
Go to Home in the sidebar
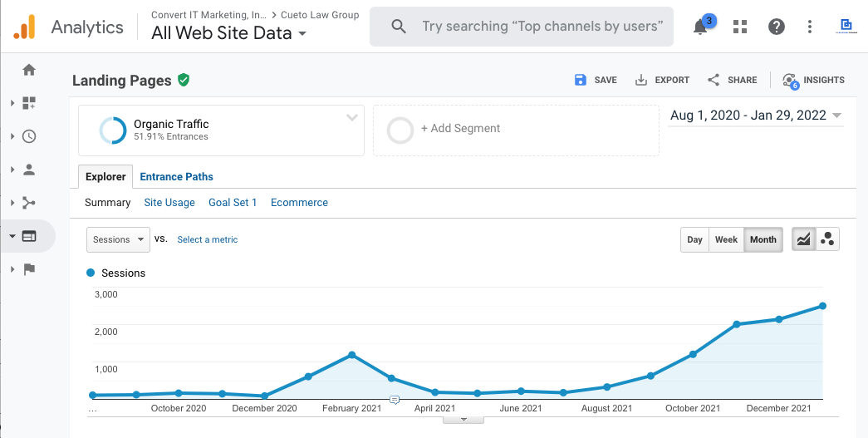[x=29, y=70]
